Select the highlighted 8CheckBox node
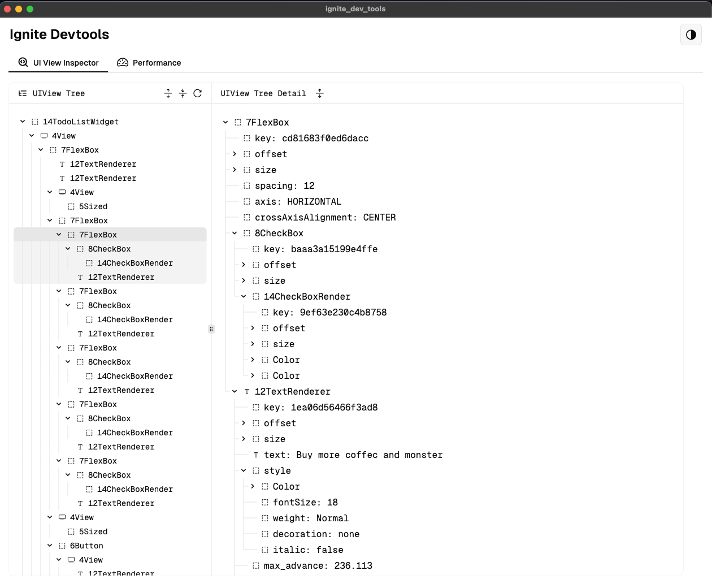The image size is (712, 588). click(109, 249)
